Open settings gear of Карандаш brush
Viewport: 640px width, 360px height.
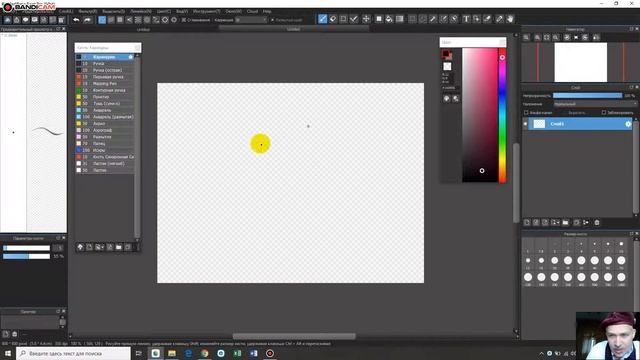coord(131,57)
